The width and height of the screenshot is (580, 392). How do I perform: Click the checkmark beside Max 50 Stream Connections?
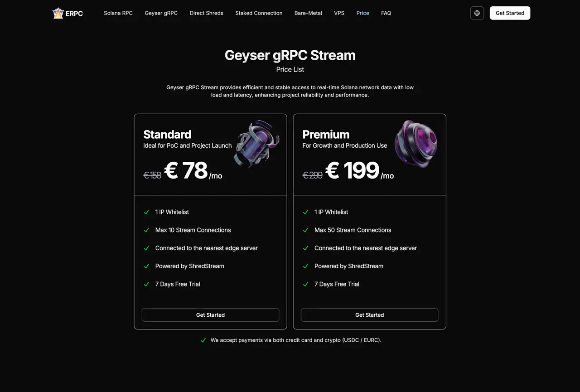(305, 230)
